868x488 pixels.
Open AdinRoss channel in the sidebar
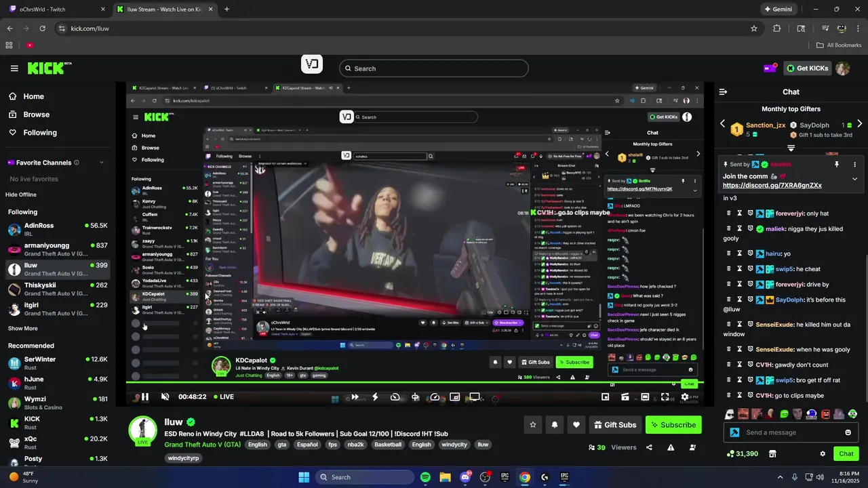[58, 229]
